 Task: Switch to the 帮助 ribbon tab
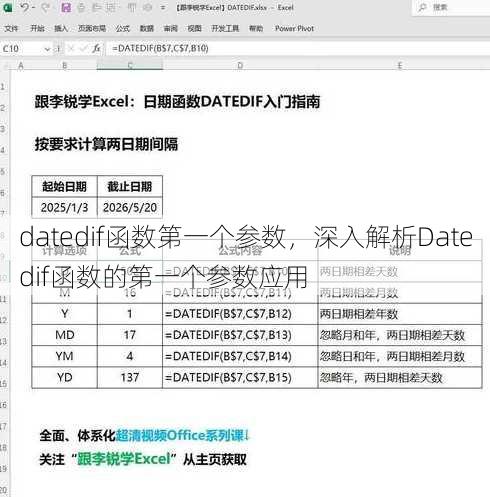[256, 29]
